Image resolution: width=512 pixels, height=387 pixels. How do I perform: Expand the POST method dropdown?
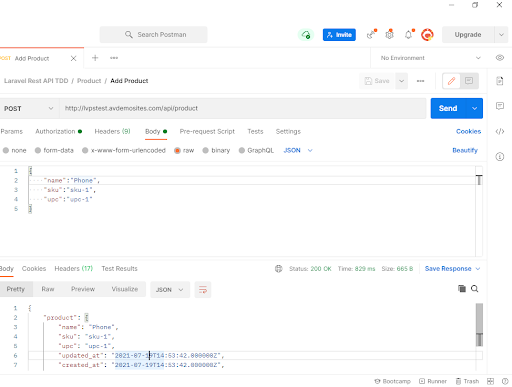tap(29, 108)
